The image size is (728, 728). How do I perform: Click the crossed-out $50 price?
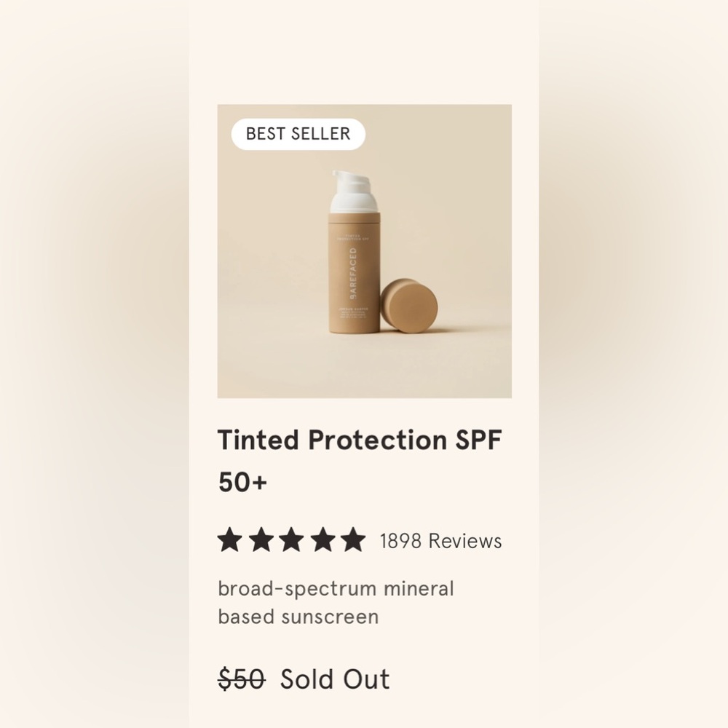(x=240, y=678)
